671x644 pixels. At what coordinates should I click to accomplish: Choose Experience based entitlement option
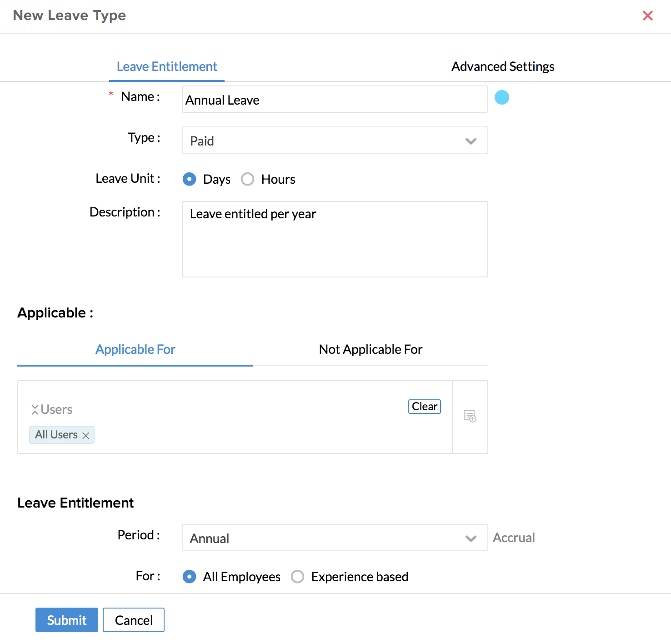point(298,577)
